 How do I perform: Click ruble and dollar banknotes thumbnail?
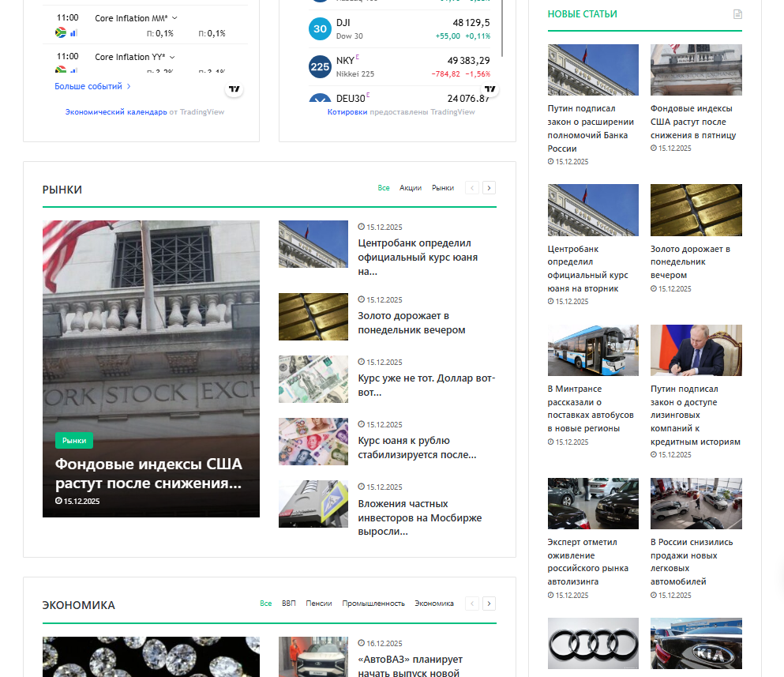pyautogui.click(x=313, y=379)
